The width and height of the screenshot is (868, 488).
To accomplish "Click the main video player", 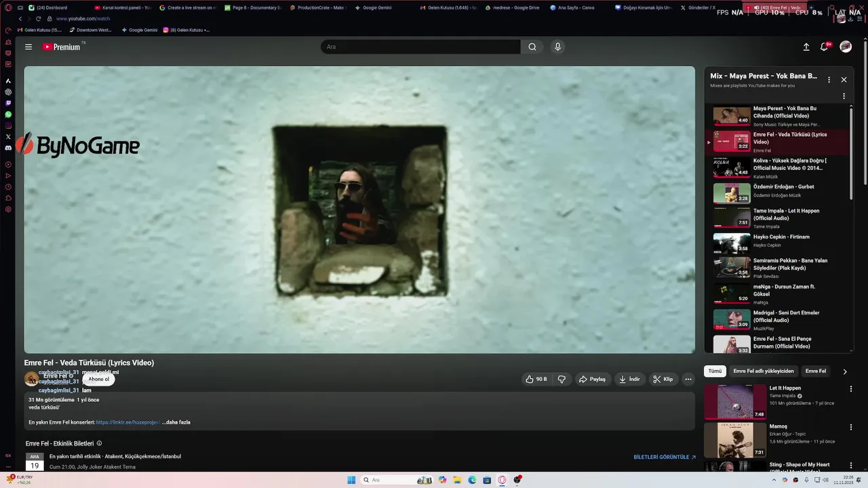I will point(359,209).
